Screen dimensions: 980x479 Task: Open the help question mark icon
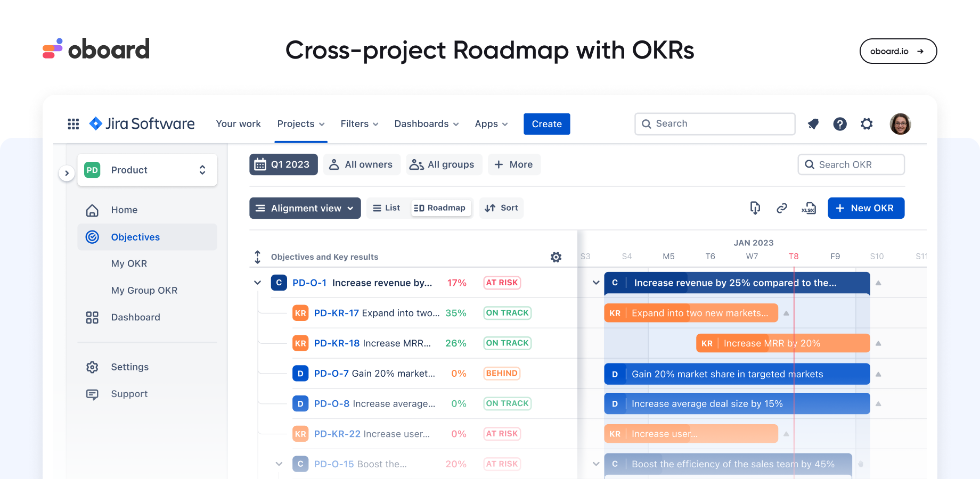840,124
